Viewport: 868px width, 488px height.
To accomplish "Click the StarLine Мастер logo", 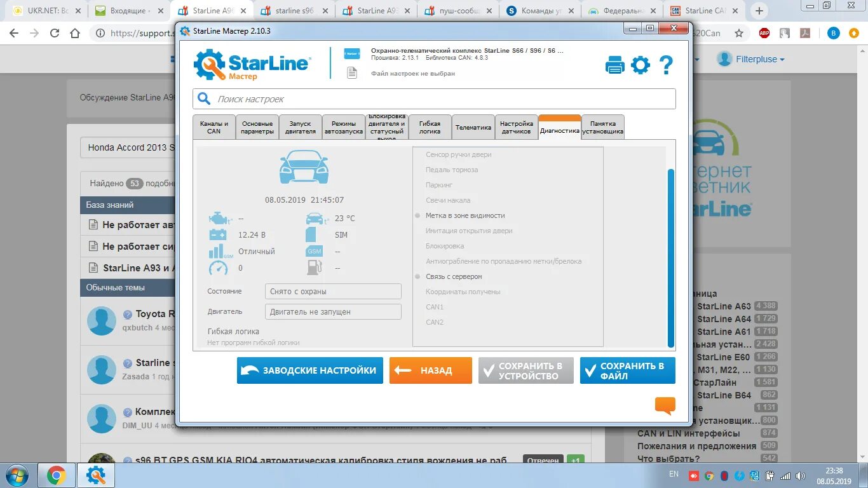I will pyautogui.click(x=252, y=65).
